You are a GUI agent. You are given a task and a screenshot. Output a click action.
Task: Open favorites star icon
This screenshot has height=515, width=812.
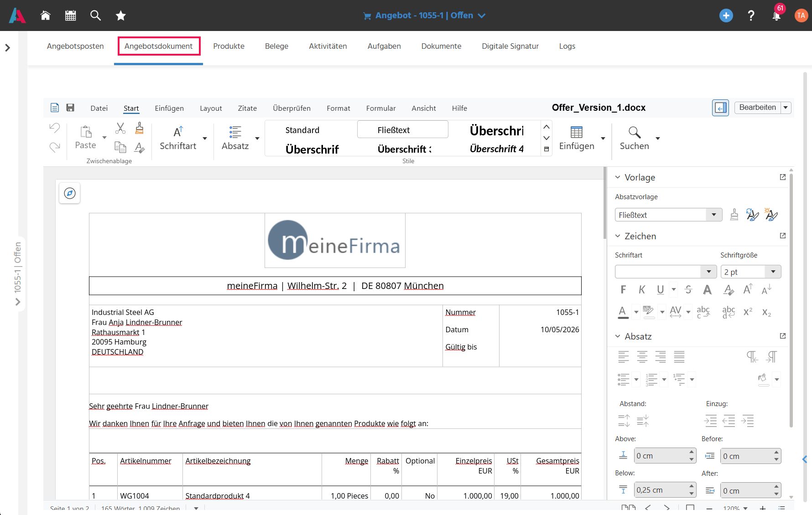tap(120, 15)
